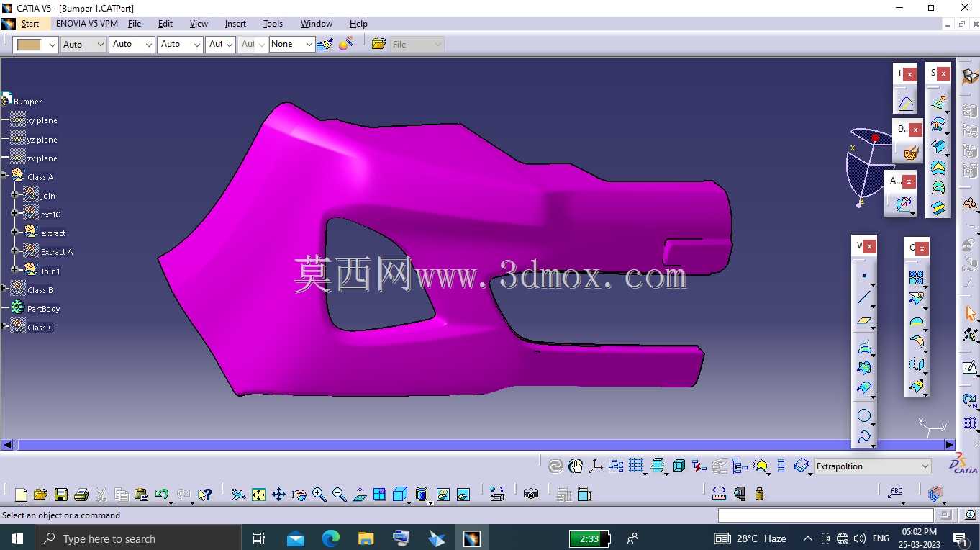Click the Painter format brush icon
This screenshot has width=980, height=550.
(x=325, y=44)
